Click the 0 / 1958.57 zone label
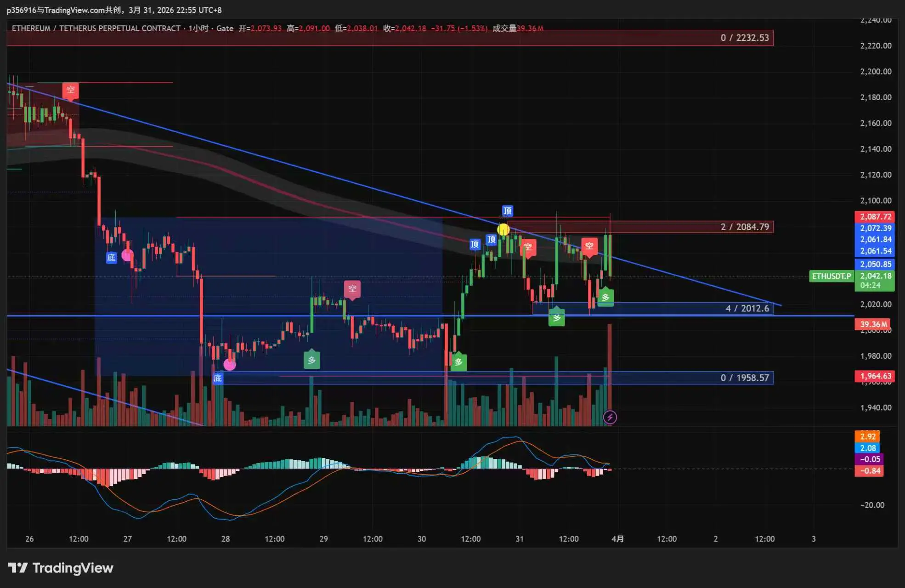905x588 pixels. point(744,378)
